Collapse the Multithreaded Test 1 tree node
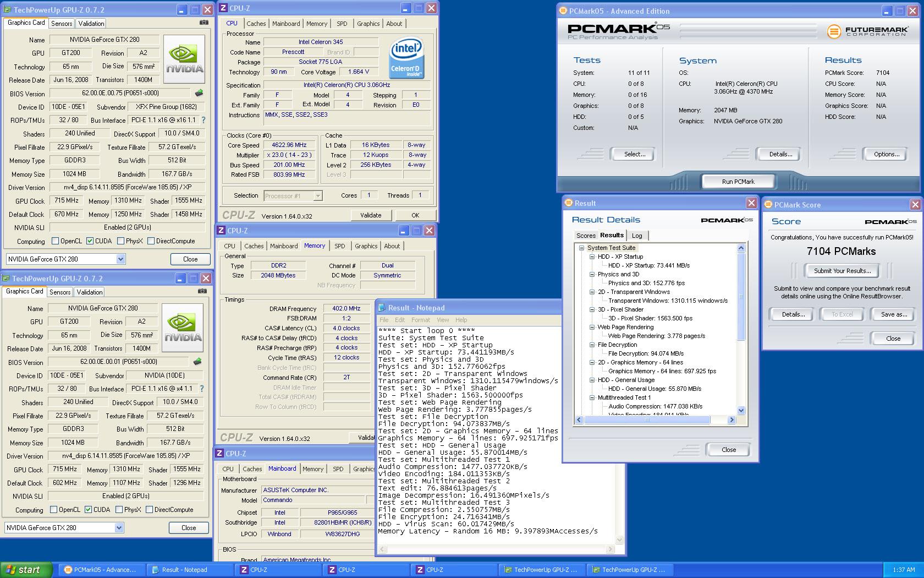 click(592, 397)
